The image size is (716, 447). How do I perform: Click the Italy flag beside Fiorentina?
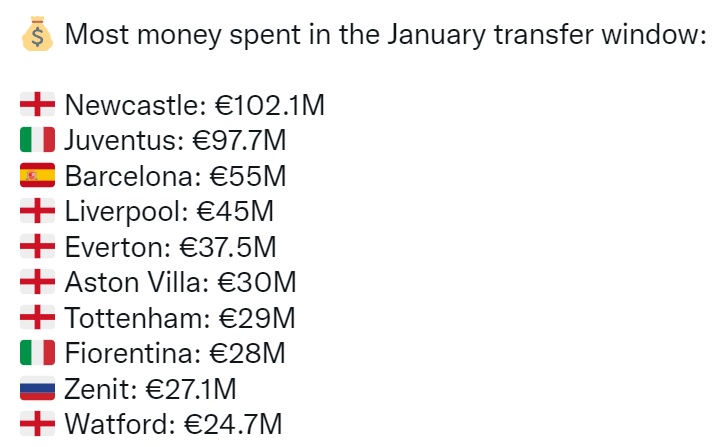(37, 352)
